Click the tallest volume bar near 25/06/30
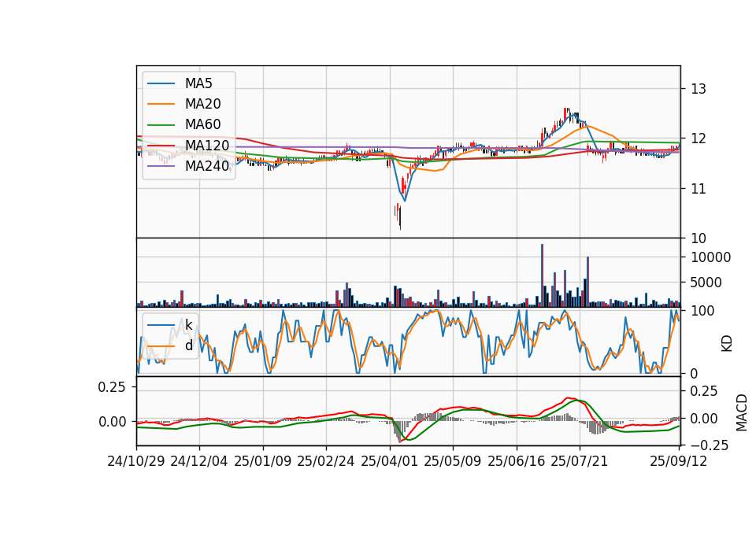 [x=543, y=275]
